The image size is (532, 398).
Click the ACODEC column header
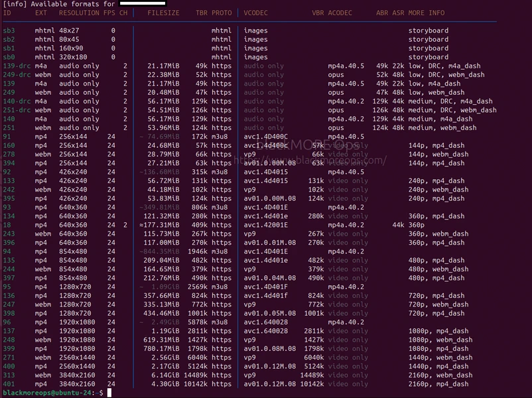[341, 13]
